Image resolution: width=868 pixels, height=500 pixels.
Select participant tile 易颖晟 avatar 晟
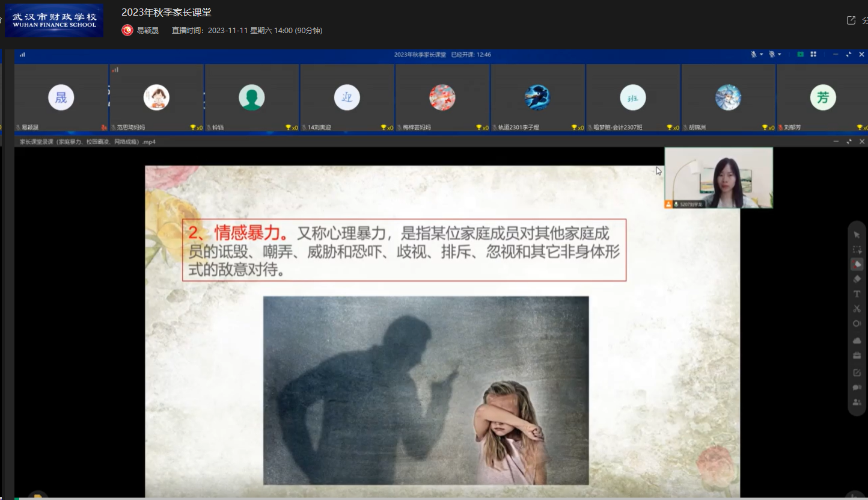(61, 97)
